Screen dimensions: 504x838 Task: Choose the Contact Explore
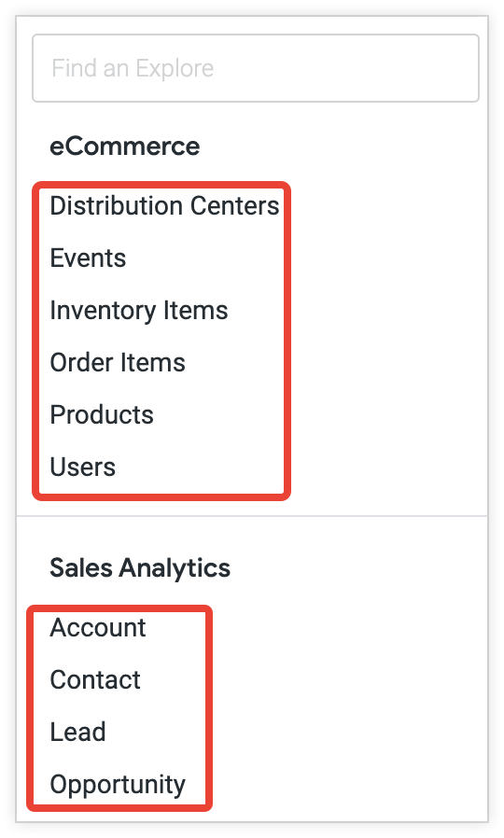pyautogui.click(x=95, y=679)
